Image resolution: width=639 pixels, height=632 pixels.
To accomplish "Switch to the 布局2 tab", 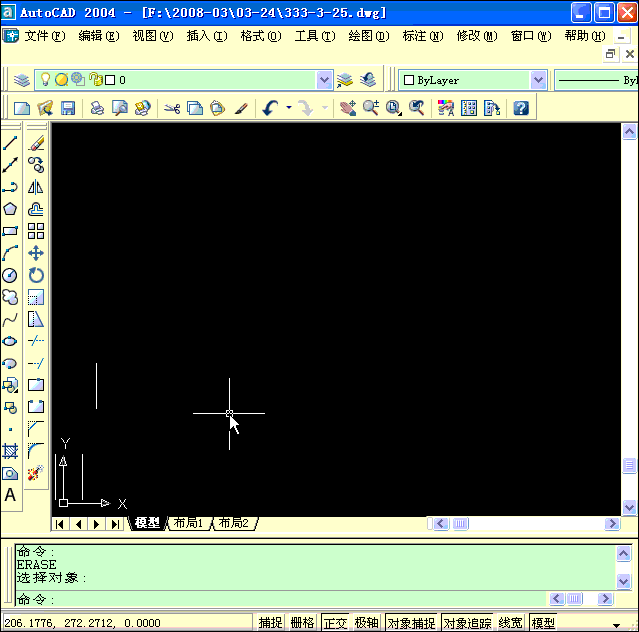I will click(x=234, y=523).
